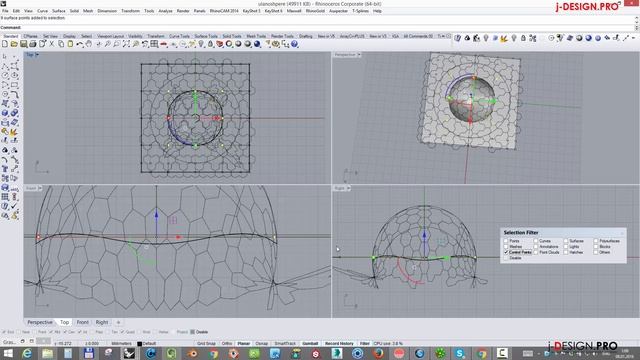Toggle Record History in the status bar
This screenshot has height=360, width=640.
click(x=339, y=344)
